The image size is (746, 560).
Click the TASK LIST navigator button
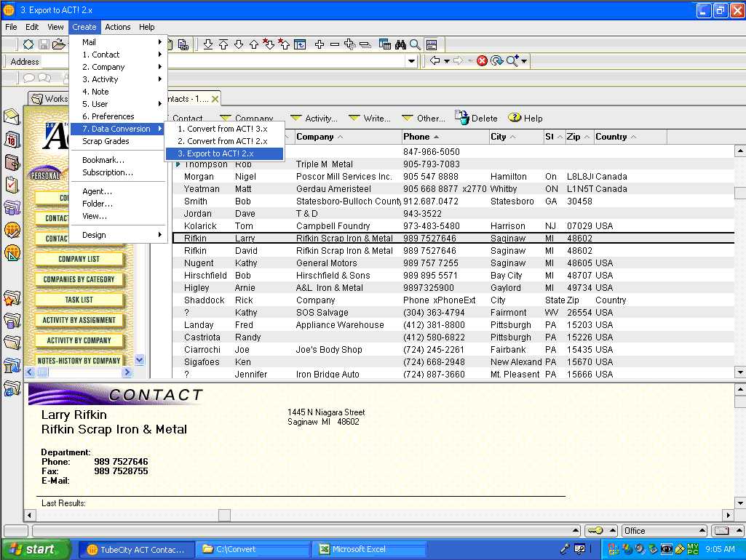[79, 300]
